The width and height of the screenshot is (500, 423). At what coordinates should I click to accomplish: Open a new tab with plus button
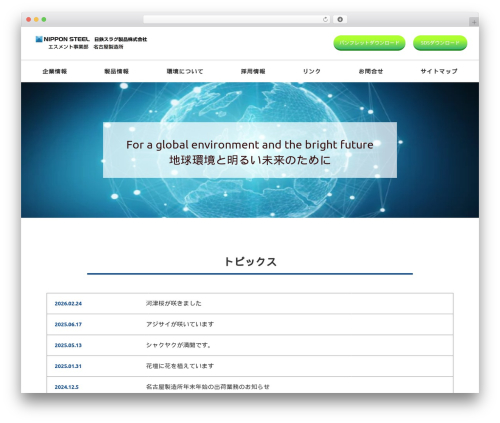(474, 22)
